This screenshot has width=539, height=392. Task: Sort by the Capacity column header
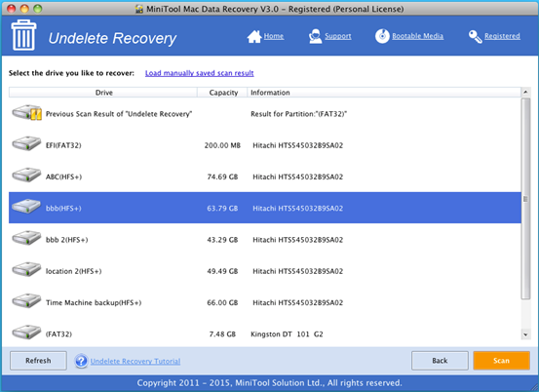point(222,93)
